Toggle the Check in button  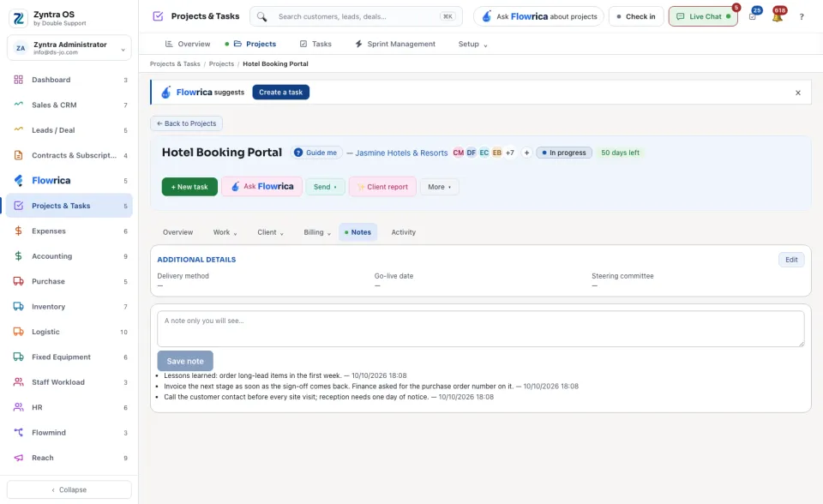(x=636, y=17)
